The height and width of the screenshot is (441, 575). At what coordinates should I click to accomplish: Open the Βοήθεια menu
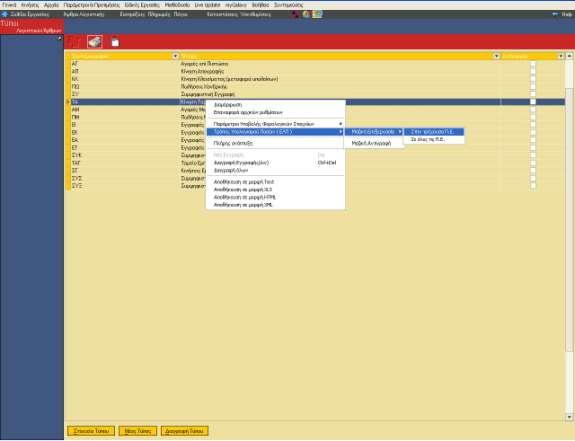point(260,5)
